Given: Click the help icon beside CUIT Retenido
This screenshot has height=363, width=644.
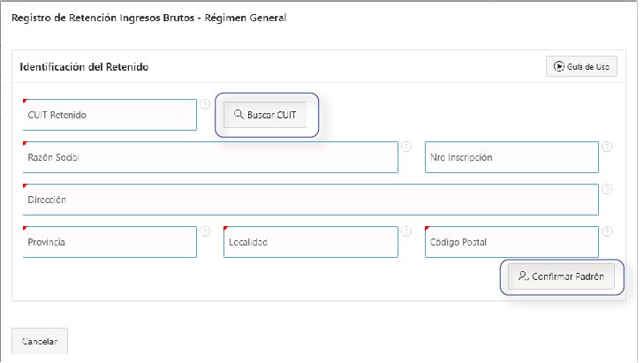Looking at the screenshot, I should tap(205, 104).
